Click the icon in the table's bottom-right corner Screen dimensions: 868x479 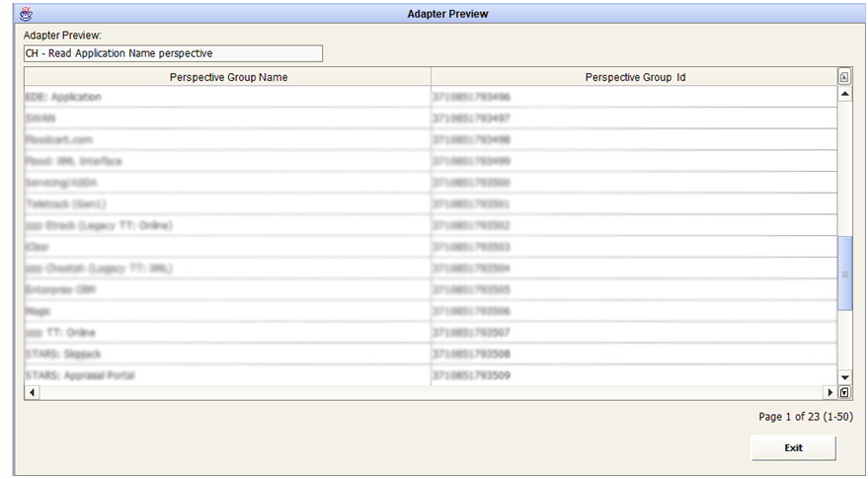coord(843,393)
